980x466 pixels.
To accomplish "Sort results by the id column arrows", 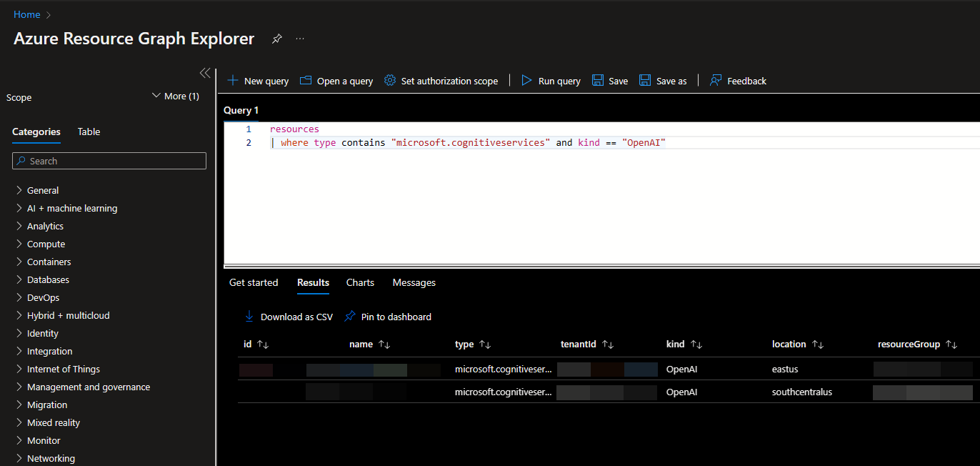I will point(263,344).
